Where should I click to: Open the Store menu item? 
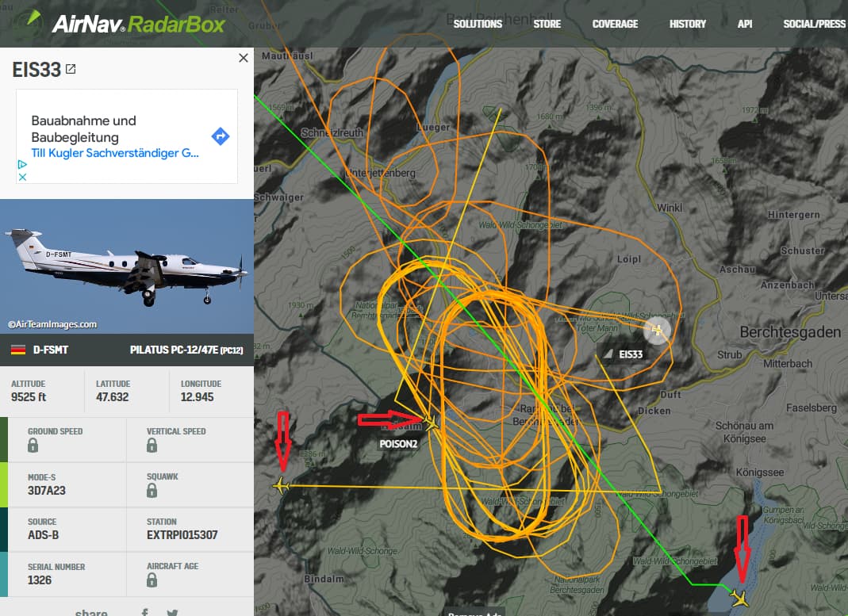pyautogui.click(x=547, y=24)
